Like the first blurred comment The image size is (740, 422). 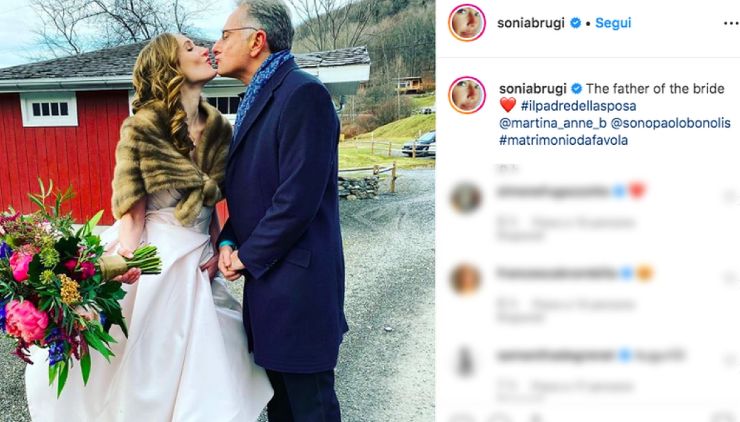(730, 196)
